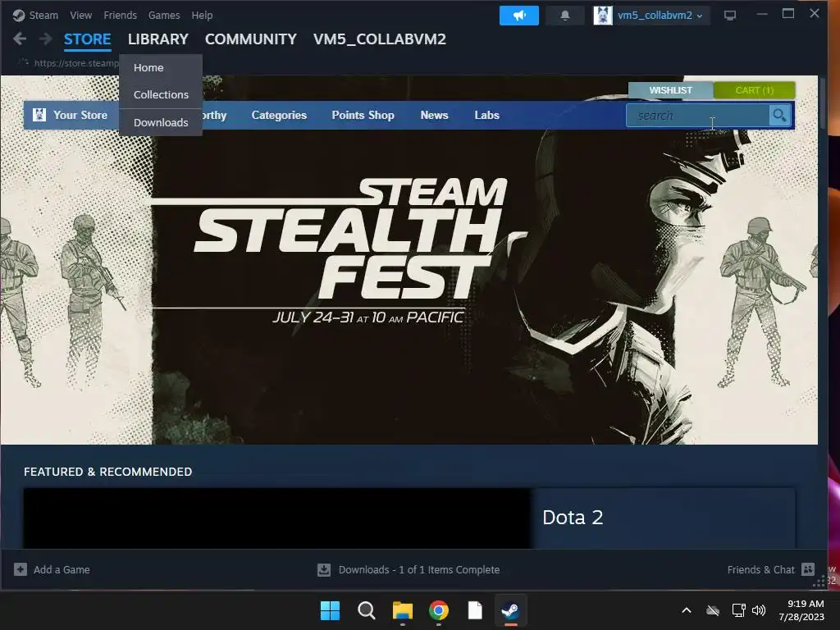
Task: Open File Explorer from taskbar
Action: (402, 610)
